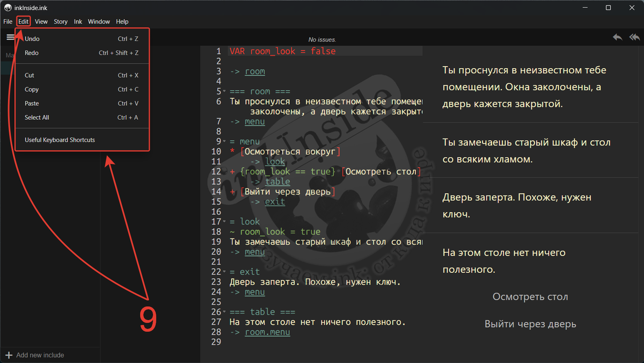Click the VAR room_look = false line

[x=282, y=52]
